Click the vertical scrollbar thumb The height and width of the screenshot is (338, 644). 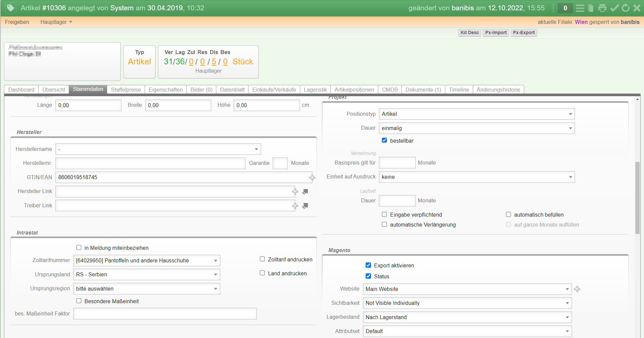[637, 198]
